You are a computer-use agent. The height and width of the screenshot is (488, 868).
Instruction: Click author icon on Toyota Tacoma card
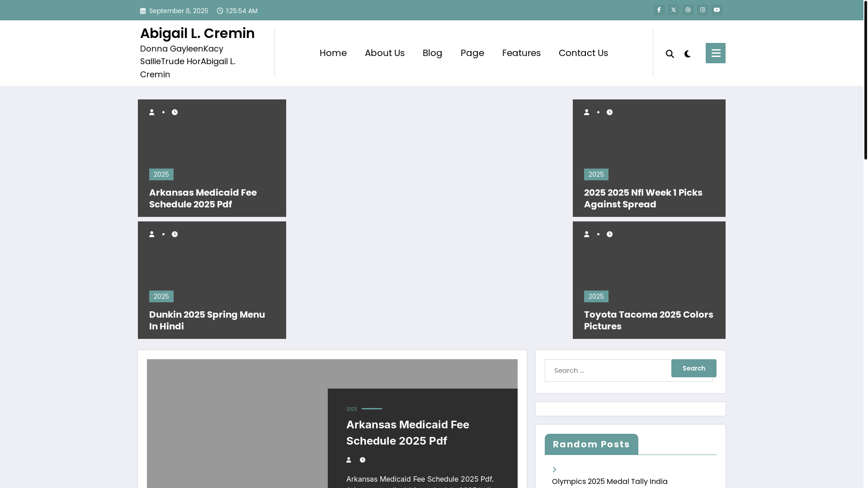coord(587,234)
